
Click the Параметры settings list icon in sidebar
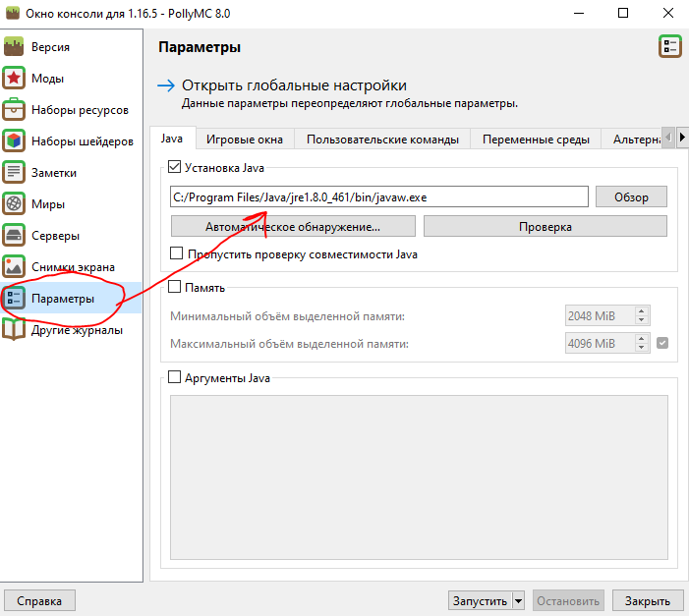click(x=14, y=299)
